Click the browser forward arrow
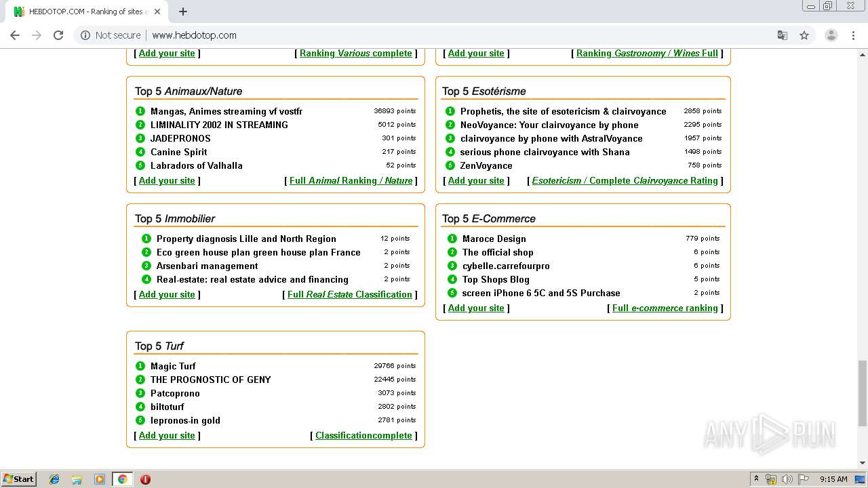The width and height of the screenshot is (868, 488). pos(37,35)
